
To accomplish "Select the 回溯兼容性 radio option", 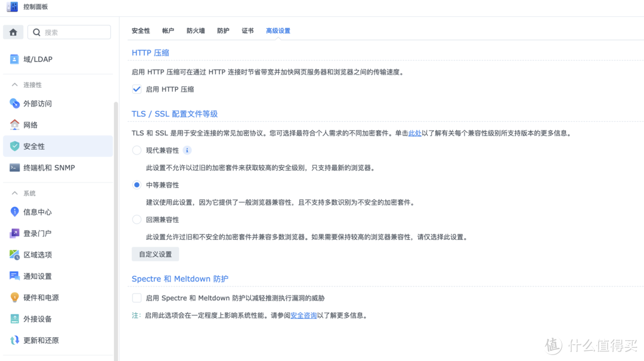I will tap(136, 219).
